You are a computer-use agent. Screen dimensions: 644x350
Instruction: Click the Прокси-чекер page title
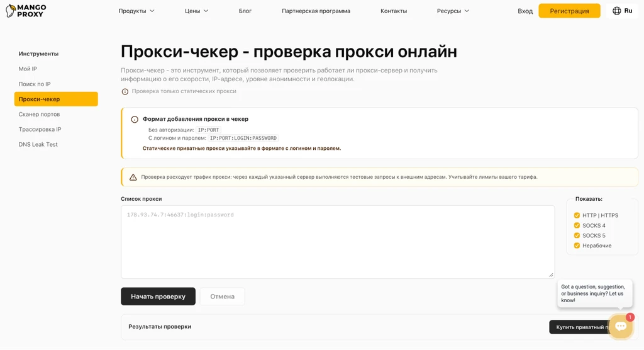pos(289,52)
